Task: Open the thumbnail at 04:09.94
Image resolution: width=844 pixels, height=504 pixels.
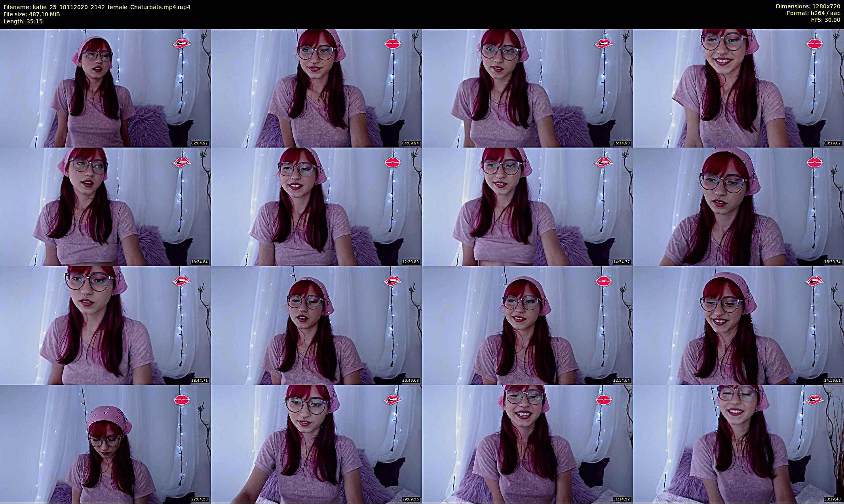Action: (x=316, y=88)
